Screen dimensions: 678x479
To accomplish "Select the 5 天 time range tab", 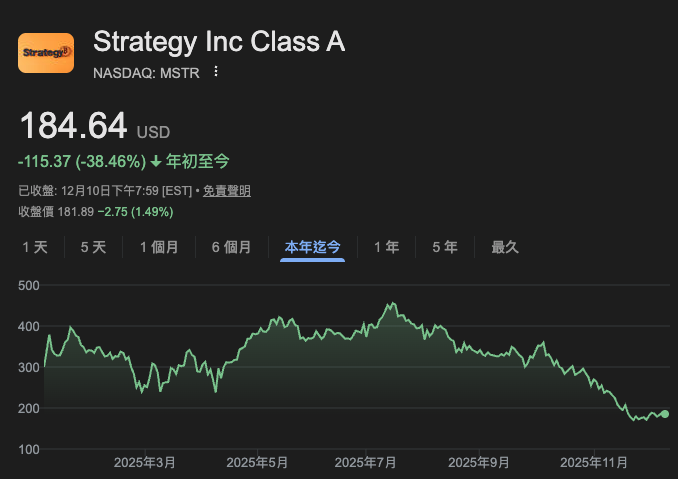I will pyautogui.click(x=93, y=247).
